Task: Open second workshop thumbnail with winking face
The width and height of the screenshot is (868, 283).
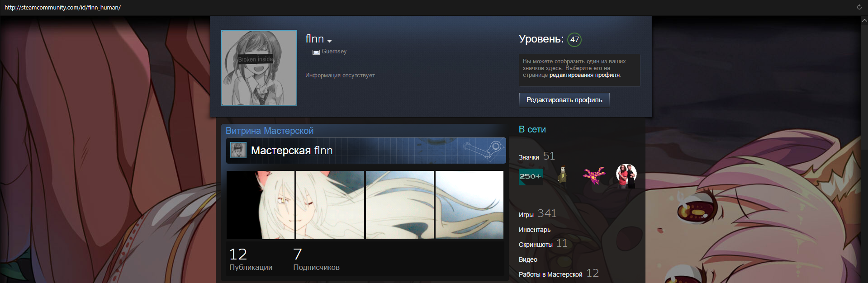Action: [x=330, y=205]
